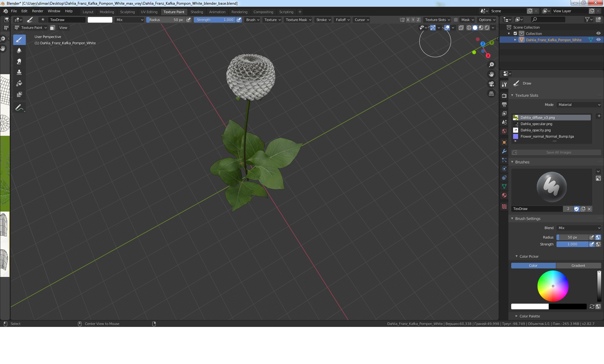Select the Smear tool
Viewport: 604px width, 364px height.
click(x=19, y=61)
